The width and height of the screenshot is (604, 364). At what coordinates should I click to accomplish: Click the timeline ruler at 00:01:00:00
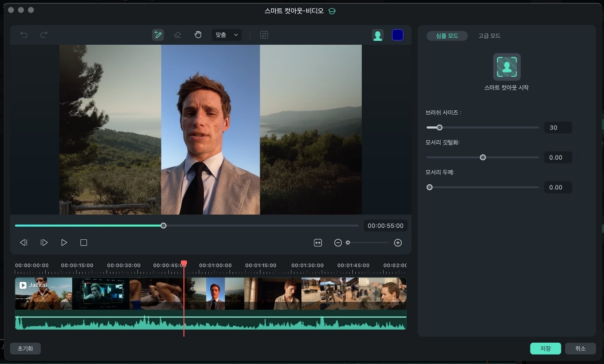pyautogui.click(x=215, y=265)
